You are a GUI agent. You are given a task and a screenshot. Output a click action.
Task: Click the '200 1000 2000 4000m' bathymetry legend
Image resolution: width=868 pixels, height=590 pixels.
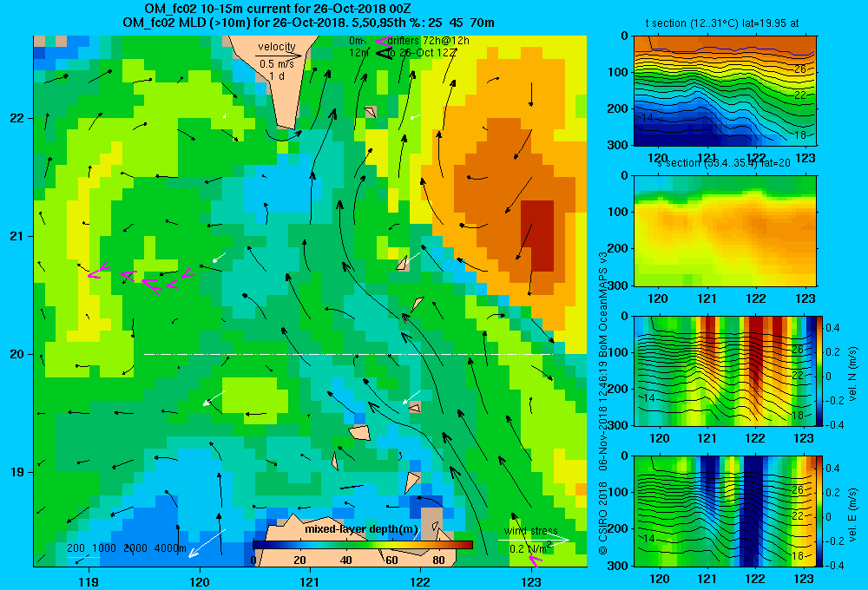click(127, 548)
